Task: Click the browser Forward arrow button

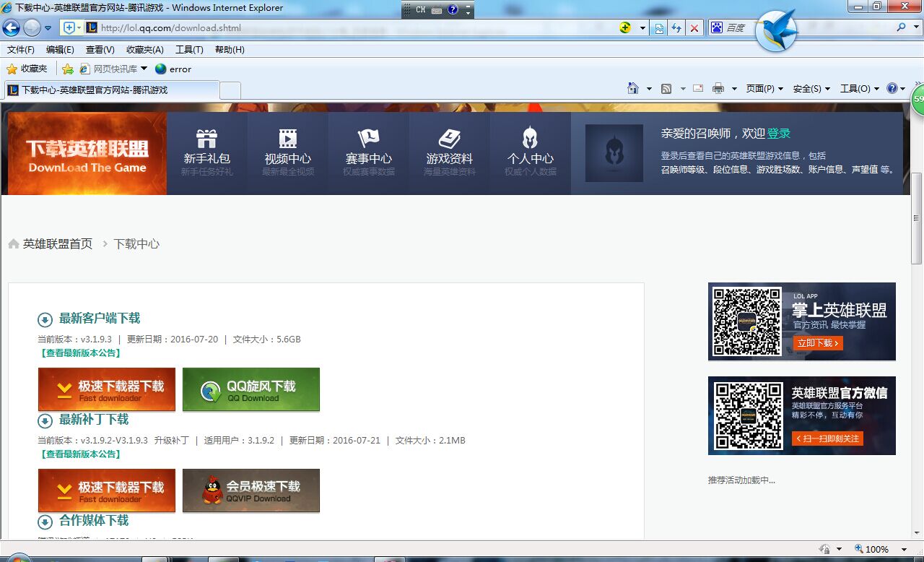Action: coord(32,28)
